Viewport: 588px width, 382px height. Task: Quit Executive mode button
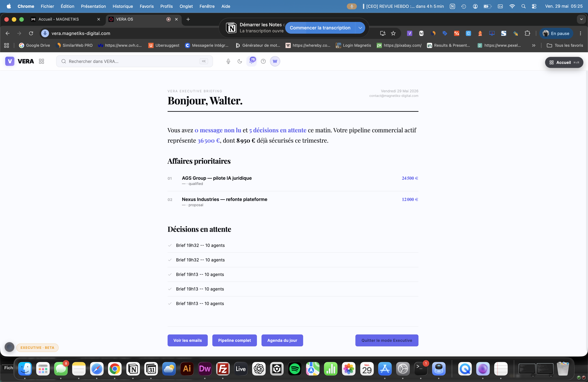click(387, 340)
